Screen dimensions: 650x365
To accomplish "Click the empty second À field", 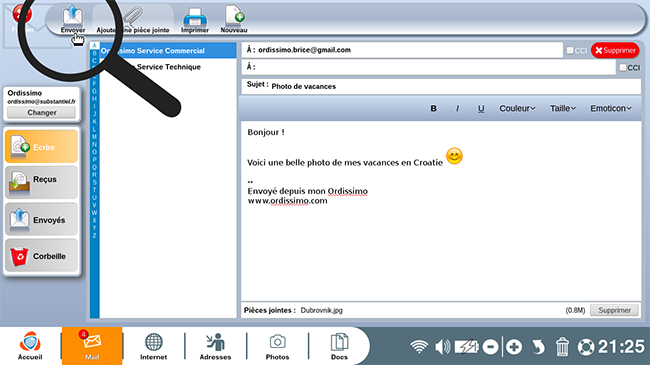I will pos(429,67).
